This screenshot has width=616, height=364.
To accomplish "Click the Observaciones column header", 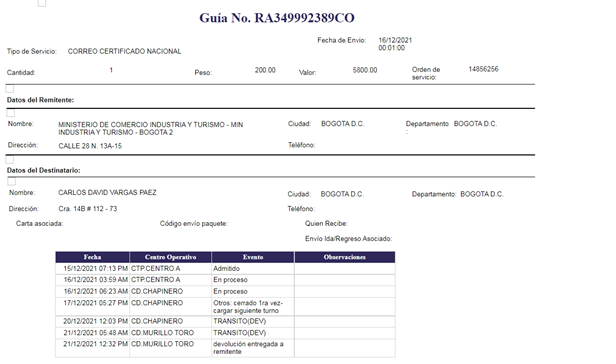I will coord(345,257).
